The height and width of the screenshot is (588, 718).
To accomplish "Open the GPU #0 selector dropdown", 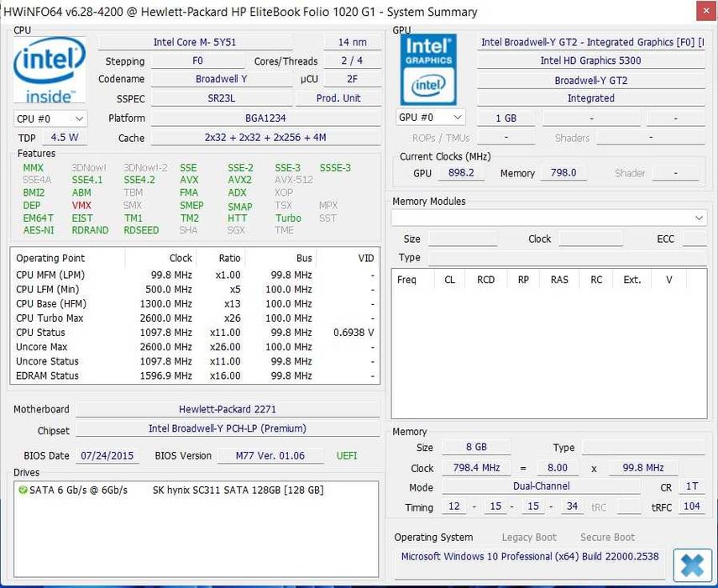I will (431, 118).
